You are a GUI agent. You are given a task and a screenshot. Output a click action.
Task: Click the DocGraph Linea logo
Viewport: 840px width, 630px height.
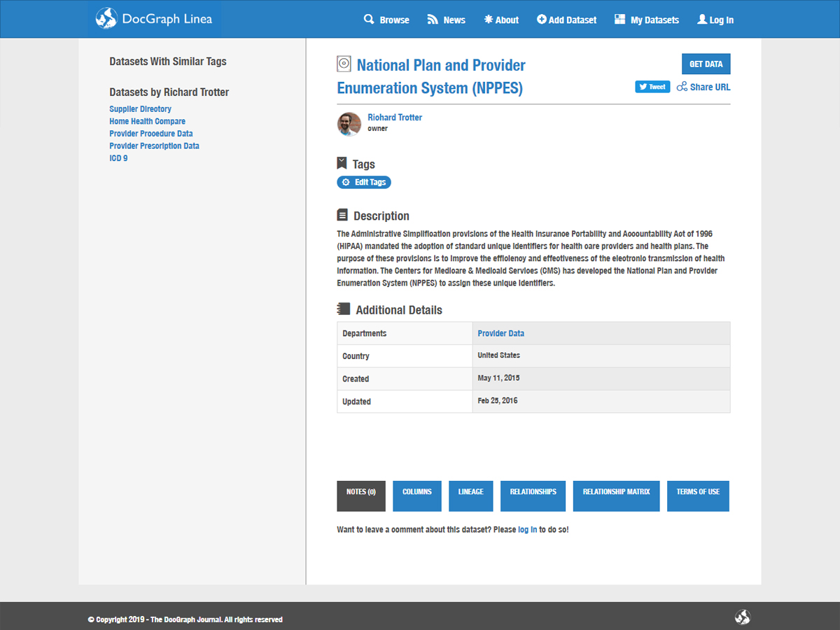coord(155,19)
